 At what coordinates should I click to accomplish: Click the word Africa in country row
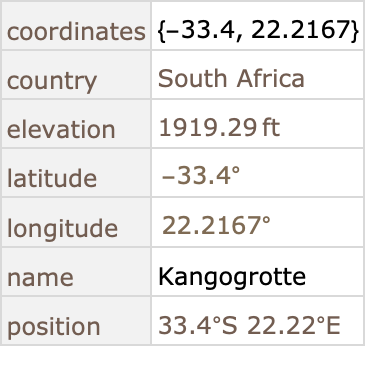[270, 78]
